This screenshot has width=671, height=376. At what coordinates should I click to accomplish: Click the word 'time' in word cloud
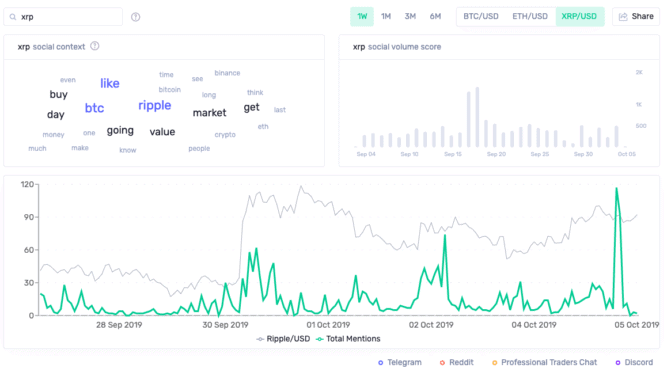tap(166, 75)
